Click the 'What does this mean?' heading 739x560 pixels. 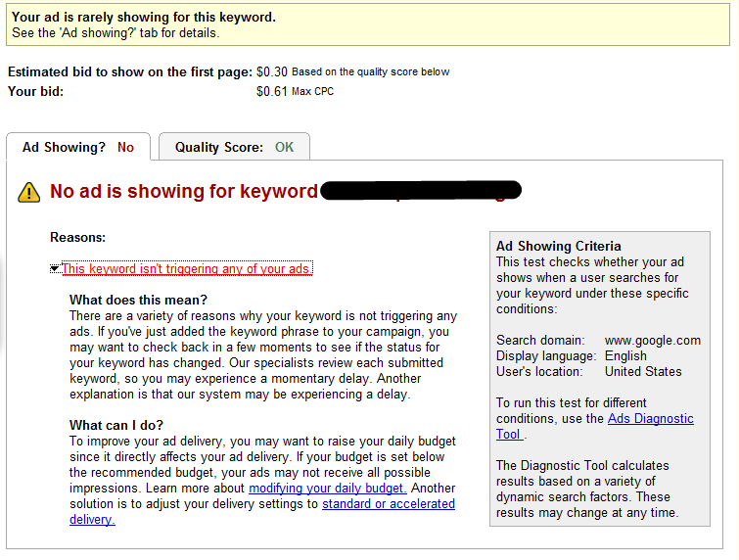pos(138,300)
